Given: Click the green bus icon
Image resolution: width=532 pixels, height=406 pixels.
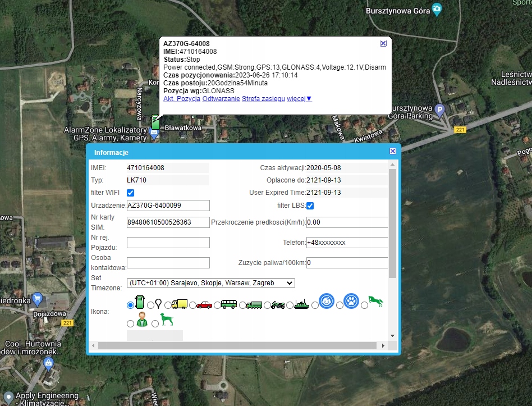Looking at the screenshot, I should [x=228, y=304].
